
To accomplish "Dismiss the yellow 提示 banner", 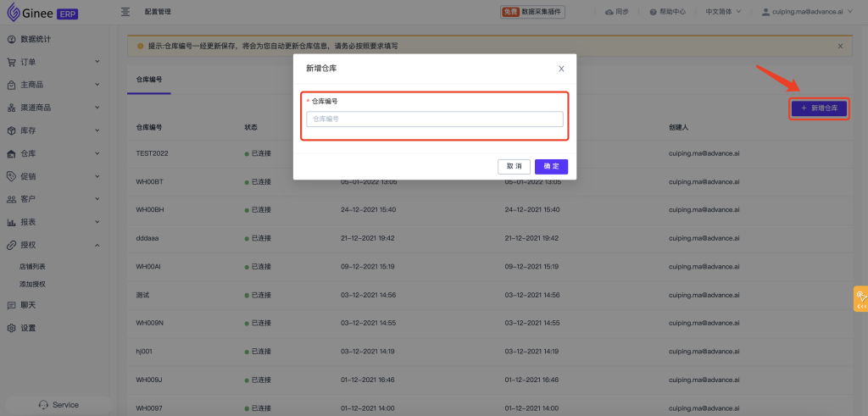I will coord(840,46).
